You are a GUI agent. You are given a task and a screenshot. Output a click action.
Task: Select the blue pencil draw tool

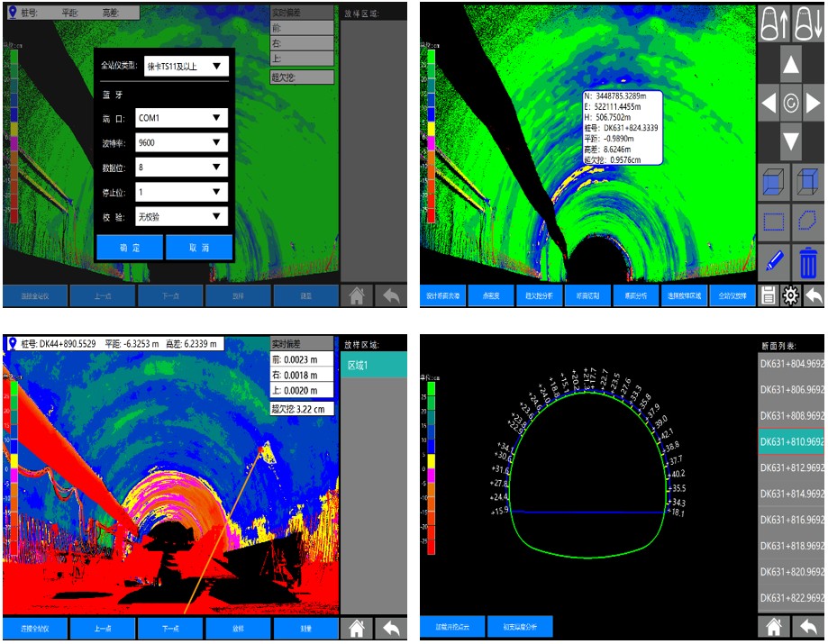[x=774, y=263]
